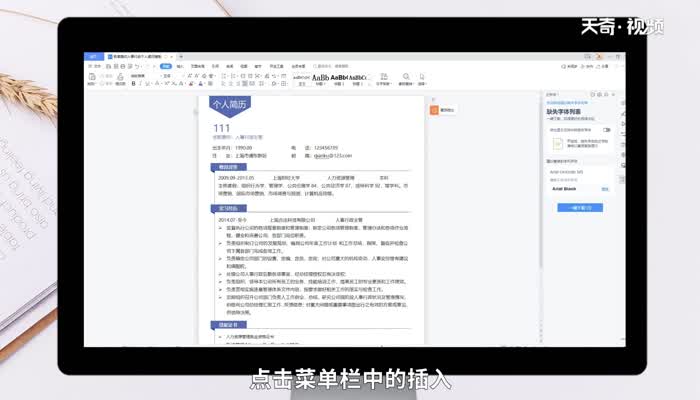
Task: Open the 视图 view tab
Action: click(x=243, y=66)
